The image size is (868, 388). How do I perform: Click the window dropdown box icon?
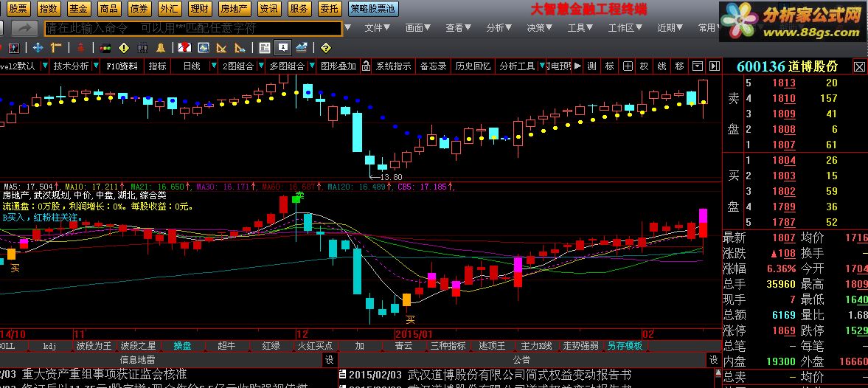point(698,66)
